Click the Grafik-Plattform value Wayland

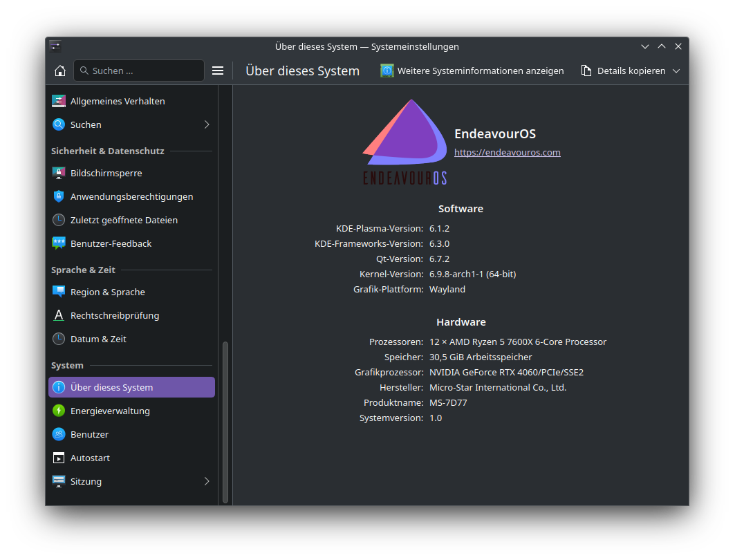point(447,289)
